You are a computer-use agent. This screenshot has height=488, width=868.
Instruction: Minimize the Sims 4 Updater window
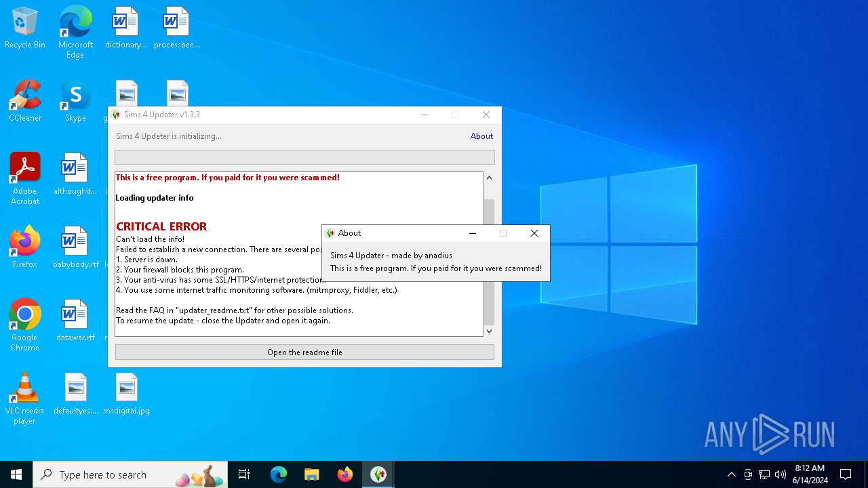pyautogui.click(x=425, y=115)
